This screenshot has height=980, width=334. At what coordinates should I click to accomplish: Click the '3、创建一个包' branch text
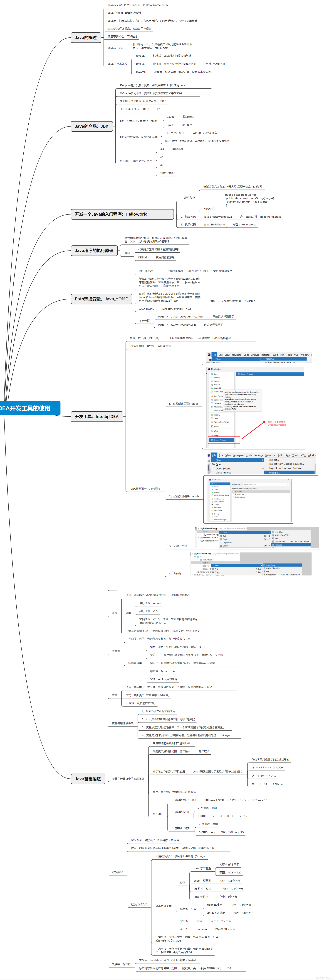pyautogui.click(x=178, y=546)
